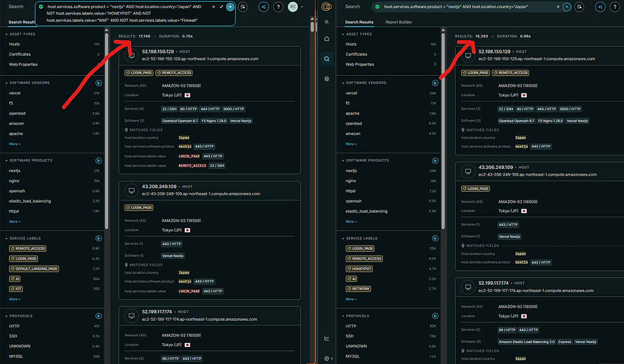Image resolution: width=624 pixels, height=364 pixels.
Task: Clear the long HONEYPOT-exclusion query text
Action: click(214, 7)
